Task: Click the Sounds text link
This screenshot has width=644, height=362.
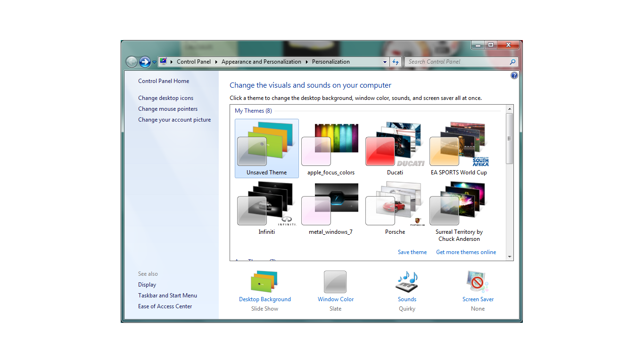Action: 407,299
